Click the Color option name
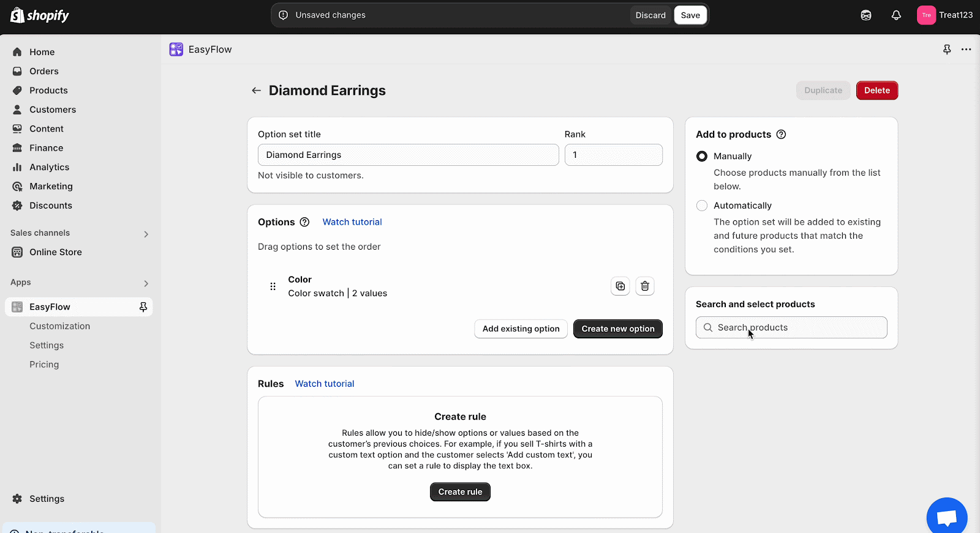Viewport: 980px width, 533px height. click(300, 280)
